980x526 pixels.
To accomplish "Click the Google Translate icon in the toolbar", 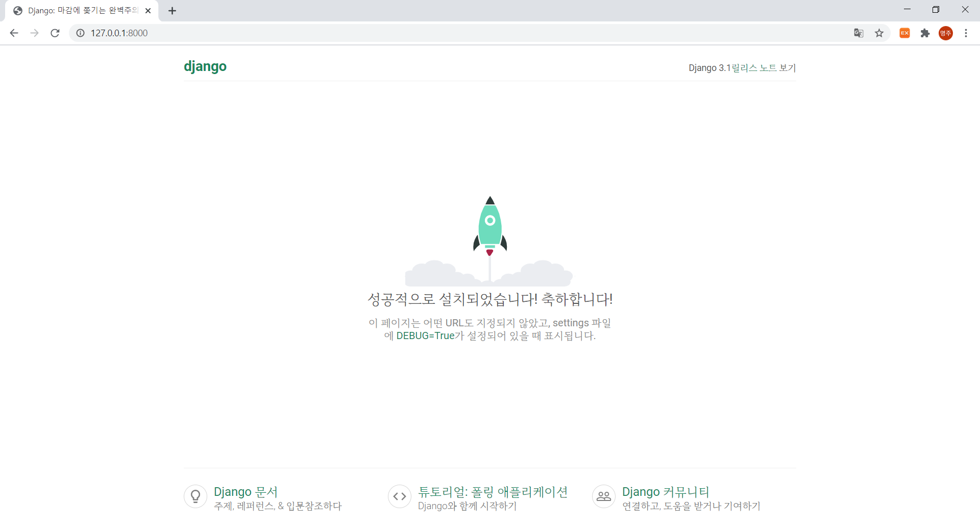I will pyautogui.click(x=859, y=33).
